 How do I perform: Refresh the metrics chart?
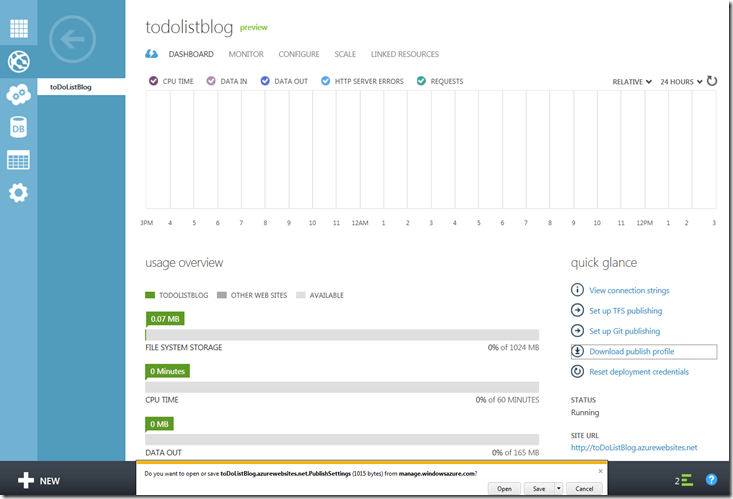[x=711, y=81]
